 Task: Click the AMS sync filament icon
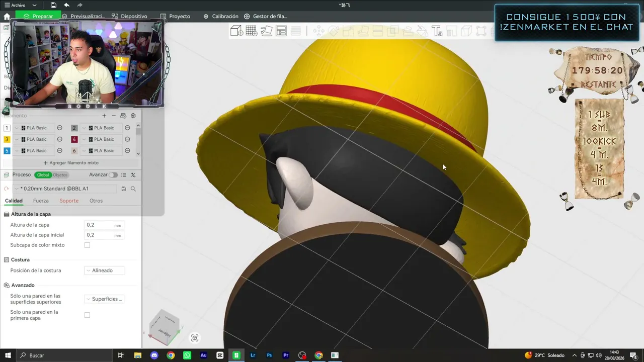123,116
